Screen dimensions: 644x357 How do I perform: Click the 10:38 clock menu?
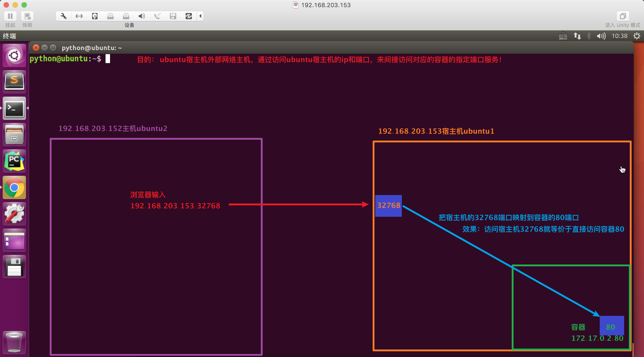[619, 36]
